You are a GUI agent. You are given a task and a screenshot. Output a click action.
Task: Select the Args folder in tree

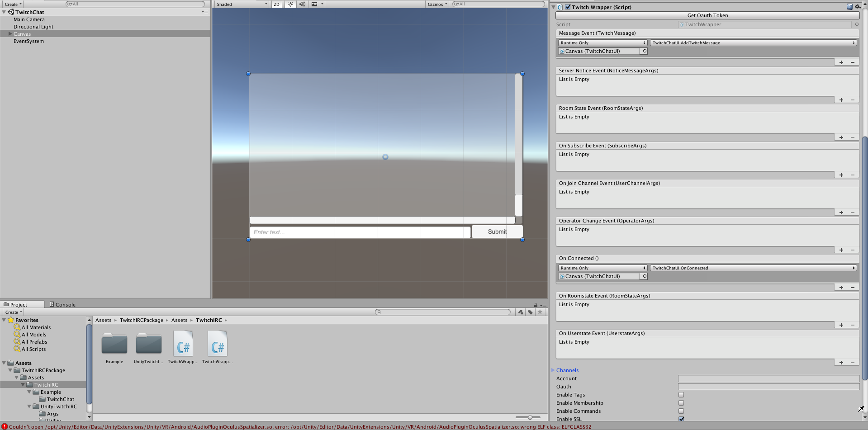(52, 414)
